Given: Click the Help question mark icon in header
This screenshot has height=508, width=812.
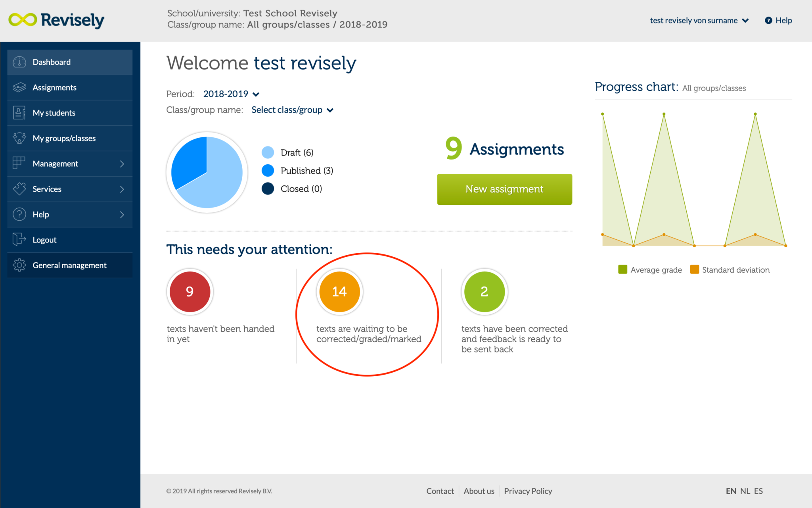Looking at the screenshot, I should 768,21.
